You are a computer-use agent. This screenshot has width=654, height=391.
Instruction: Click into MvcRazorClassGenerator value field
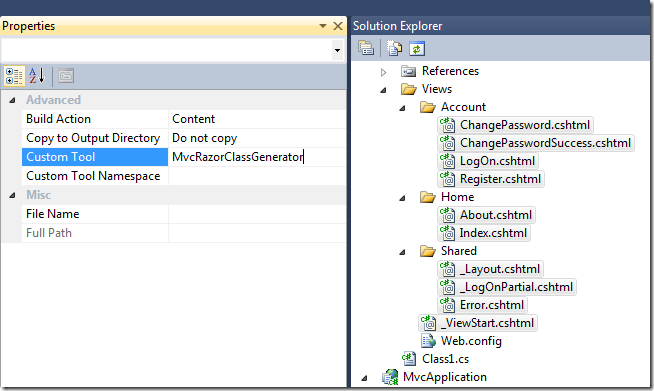[x=257, y=157]
